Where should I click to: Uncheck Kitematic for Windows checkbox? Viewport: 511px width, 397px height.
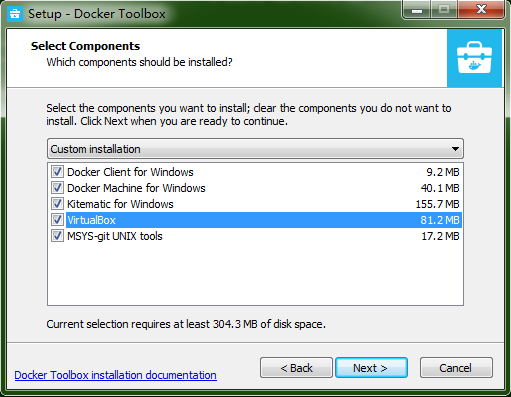tap(57, 204)
